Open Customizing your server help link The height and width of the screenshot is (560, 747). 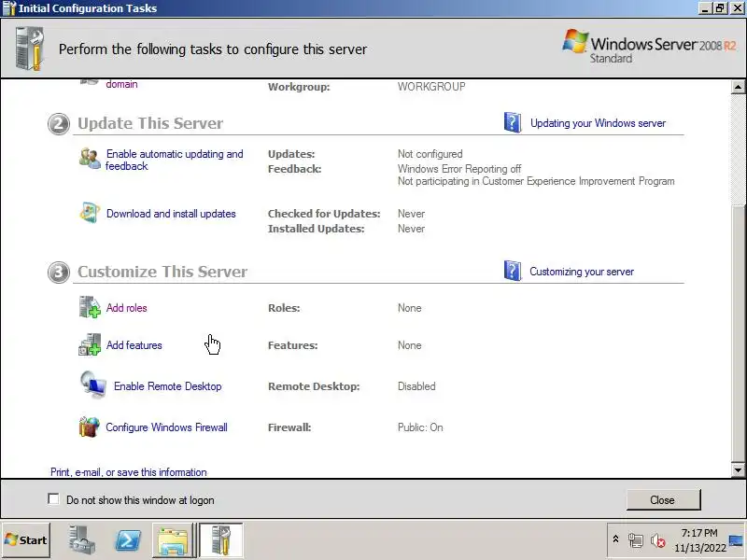coord(582,272)
